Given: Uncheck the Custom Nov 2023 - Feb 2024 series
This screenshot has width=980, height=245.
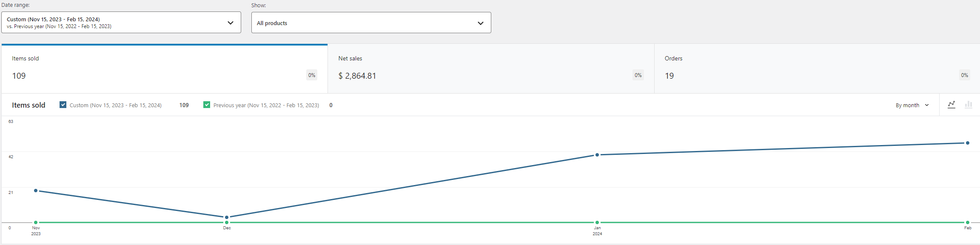Looking at the screenshot, I should click(63, 105).
